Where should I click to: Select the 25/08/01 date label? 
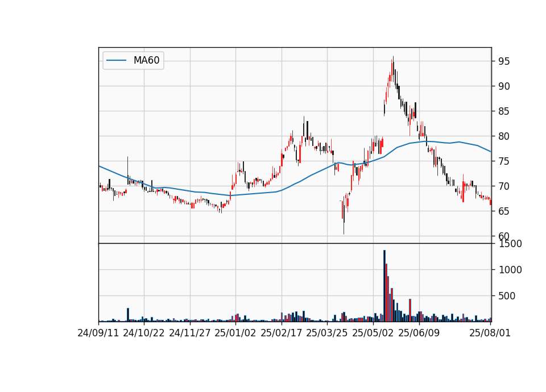click(490, 333)
